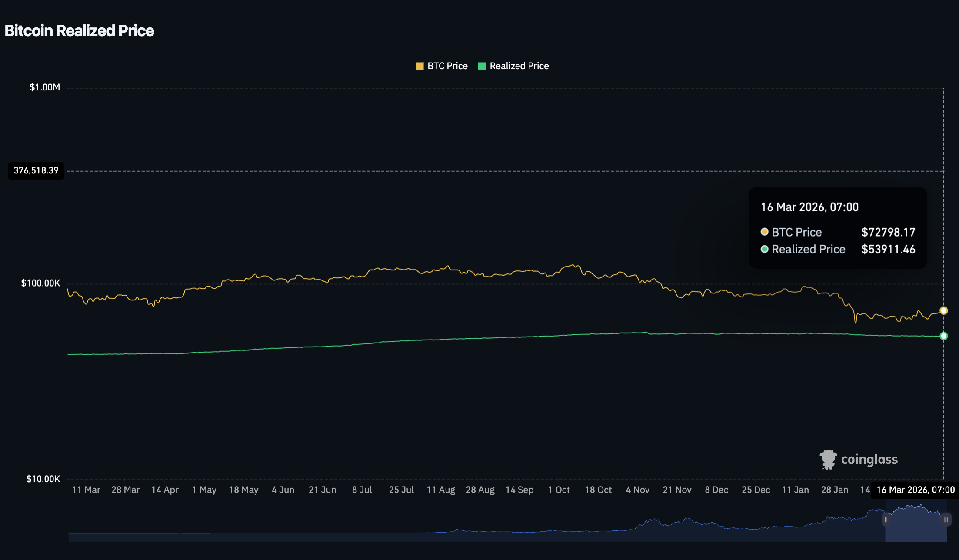
Task: Click the $100.00K y-axis label
Action: coord(40,283)
